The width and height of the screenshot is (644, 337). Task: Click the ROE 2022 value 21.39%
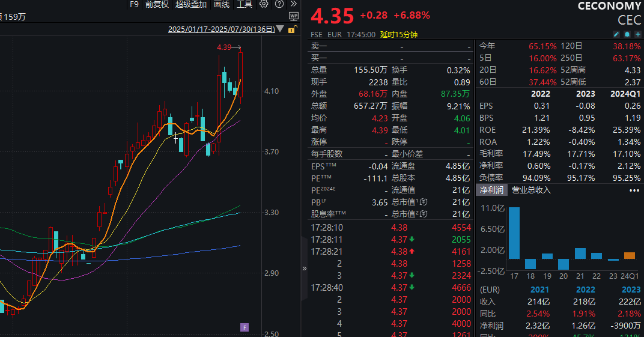pyautogui.click(x=536, y=130)
